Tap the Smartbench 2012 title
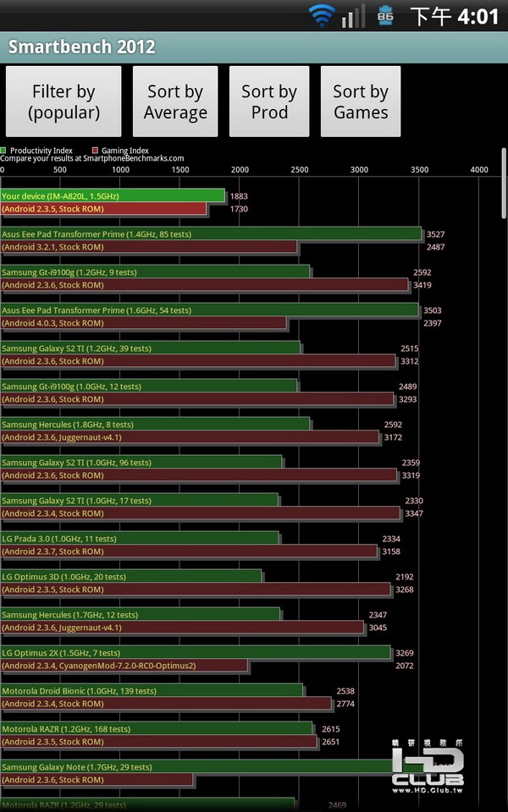Image resolution: width=508 pixels, height=812 pixels. tap(82, 47)
